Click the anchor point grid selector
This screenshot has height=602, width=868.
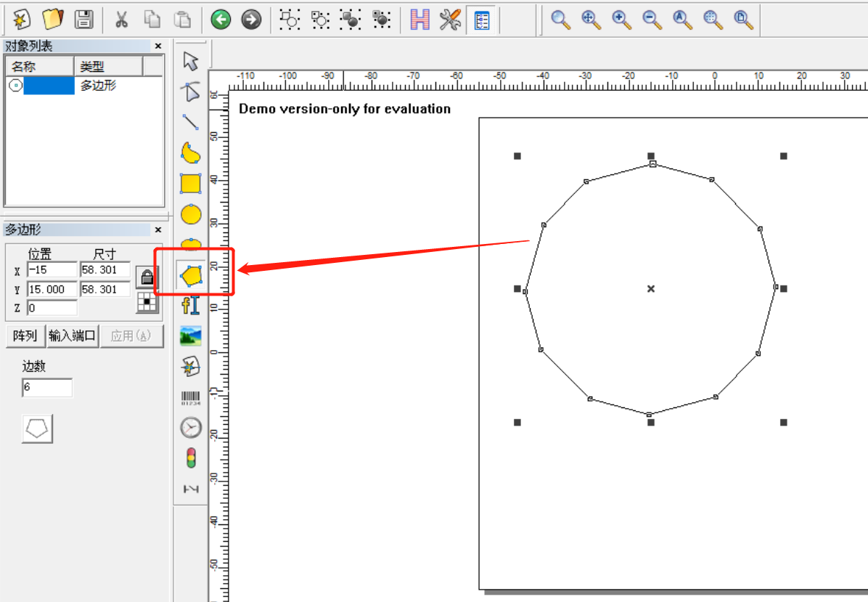coord(147,302)
